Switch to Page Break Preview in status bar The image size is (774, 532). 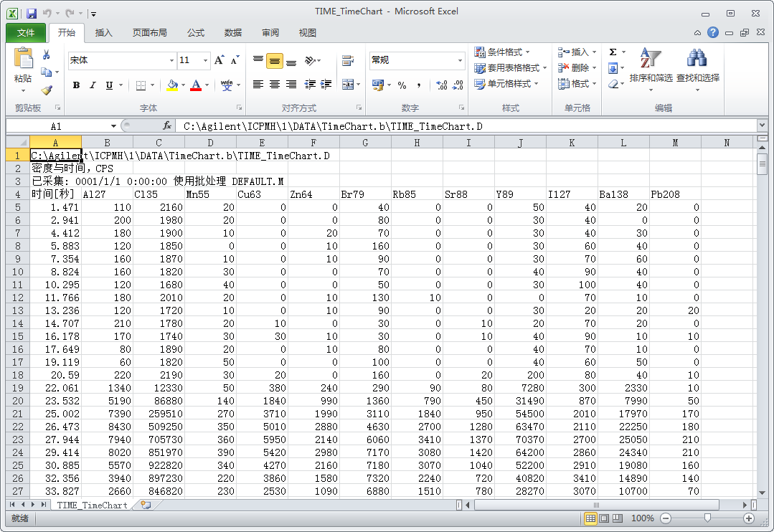click(617, 518)
